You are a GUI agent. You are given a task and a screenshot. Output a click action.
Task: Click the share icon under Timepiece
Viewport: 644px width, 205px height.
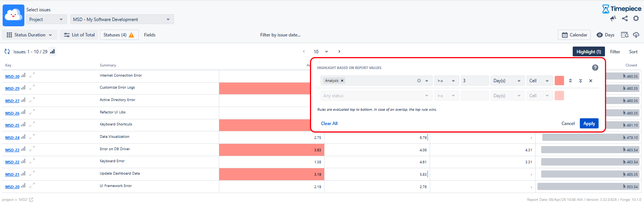[x=625, y=18]
